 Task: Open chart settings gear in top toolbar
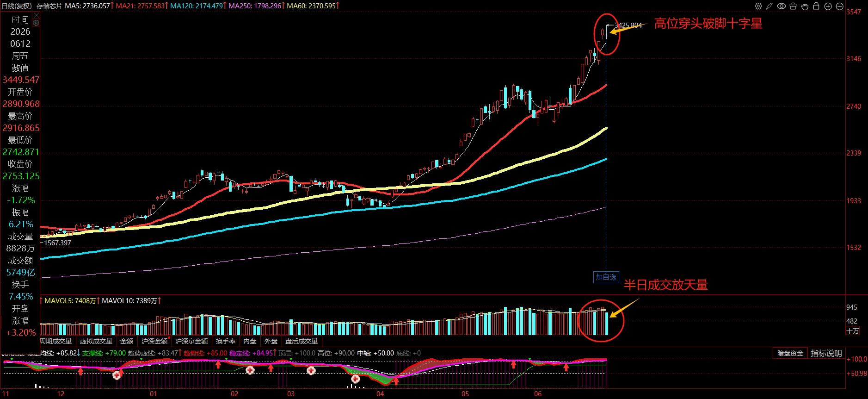click(x=758, y=6)
